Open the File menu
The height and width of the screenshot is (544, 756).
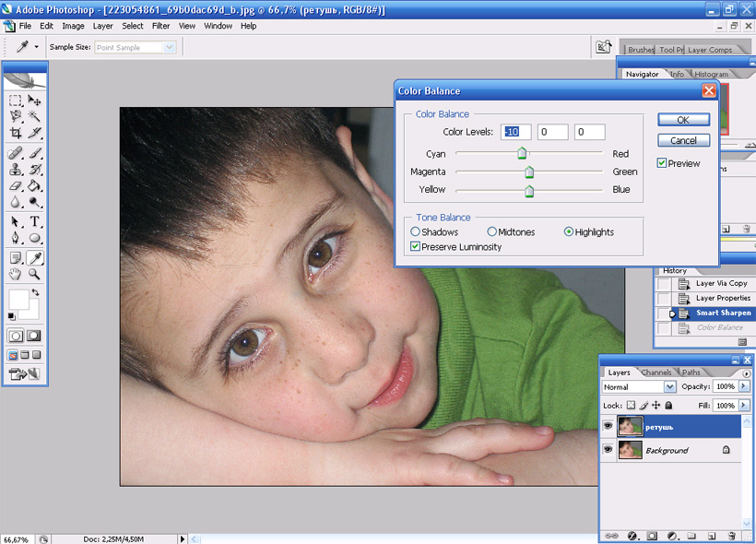tap(25, 26)
